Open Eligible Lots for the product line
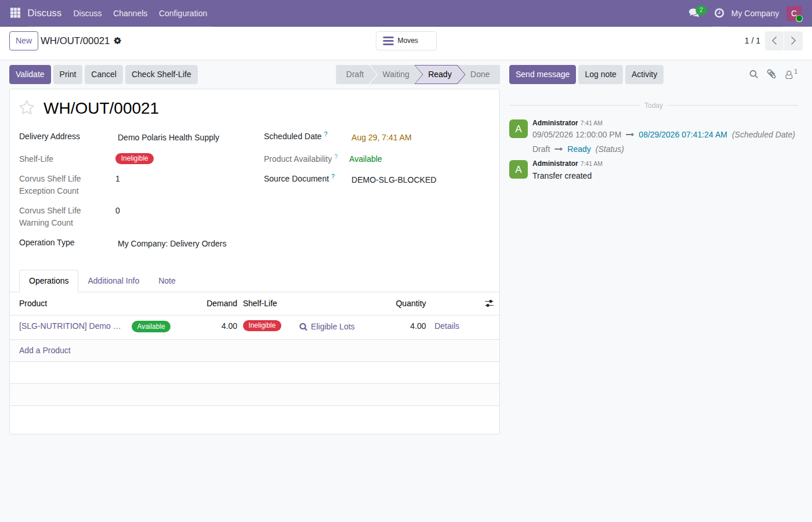Screen dimensions: 812x522 point(327,327)
